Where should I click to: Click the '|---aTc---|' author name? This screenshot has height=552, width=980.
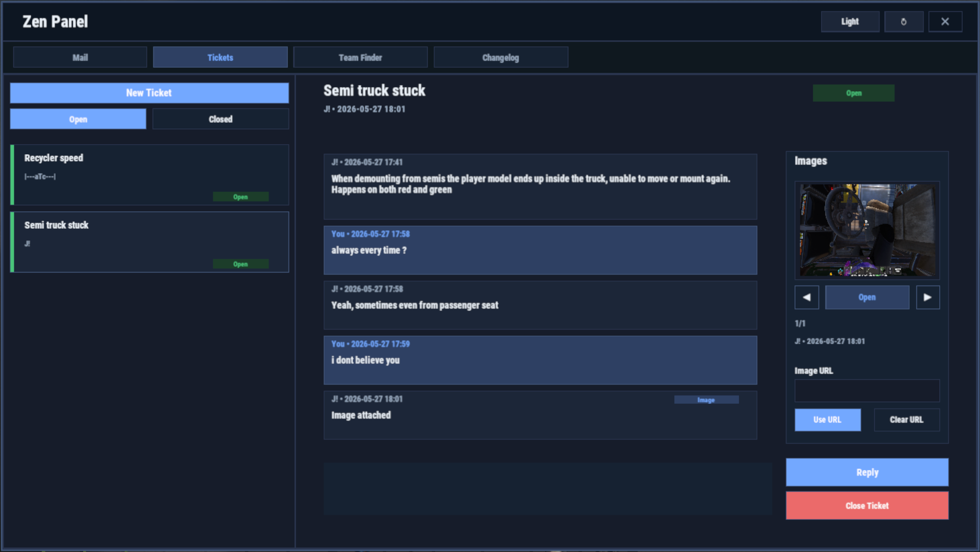(40, 177)
